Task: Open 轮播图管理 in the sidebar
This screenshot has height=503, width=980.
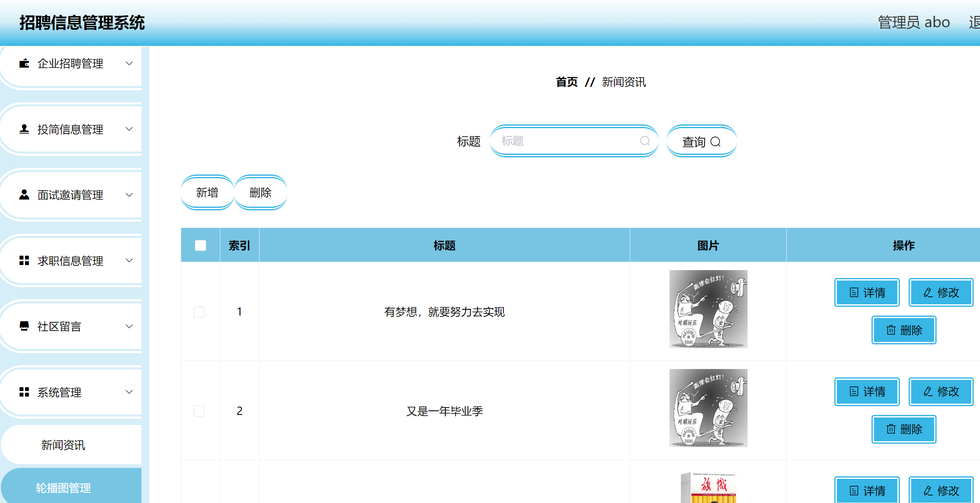Action: pyautogui.click(x=63, y=488)
